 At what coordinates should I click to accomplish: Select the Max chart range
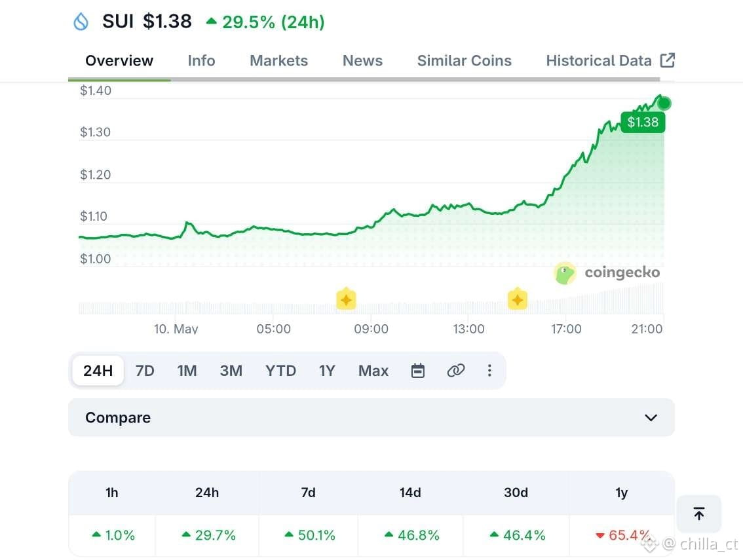coord(373,371)
